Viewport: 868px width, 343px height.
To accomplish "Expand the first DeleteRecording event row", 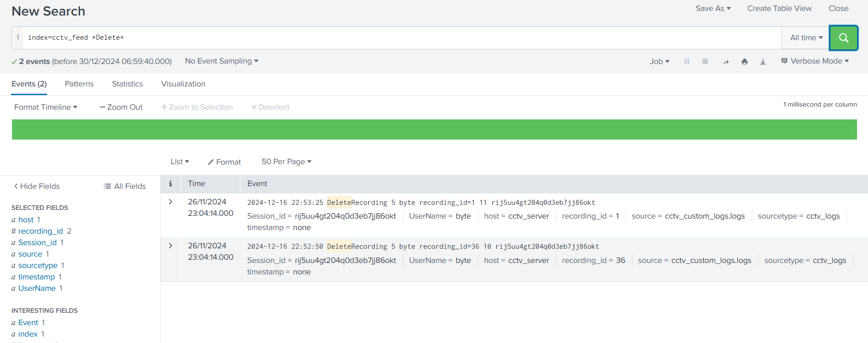I will click(x=171, y=202).
